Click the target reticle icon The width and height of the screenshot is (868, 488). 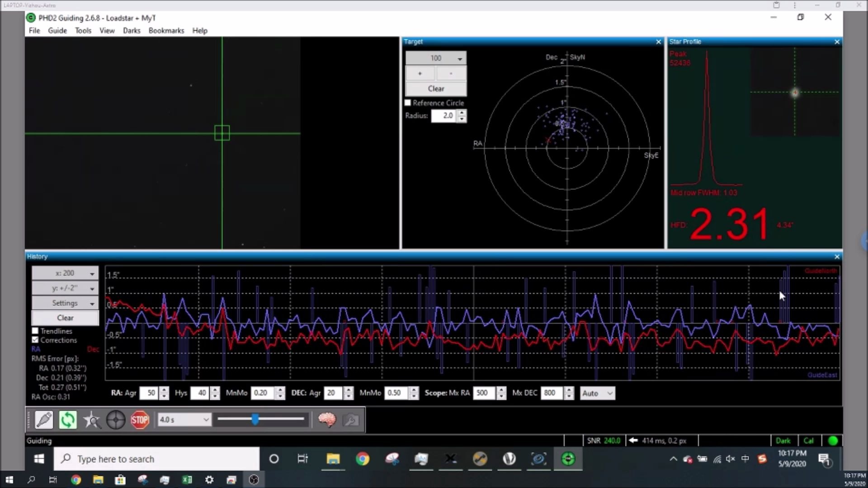[116, 419]
